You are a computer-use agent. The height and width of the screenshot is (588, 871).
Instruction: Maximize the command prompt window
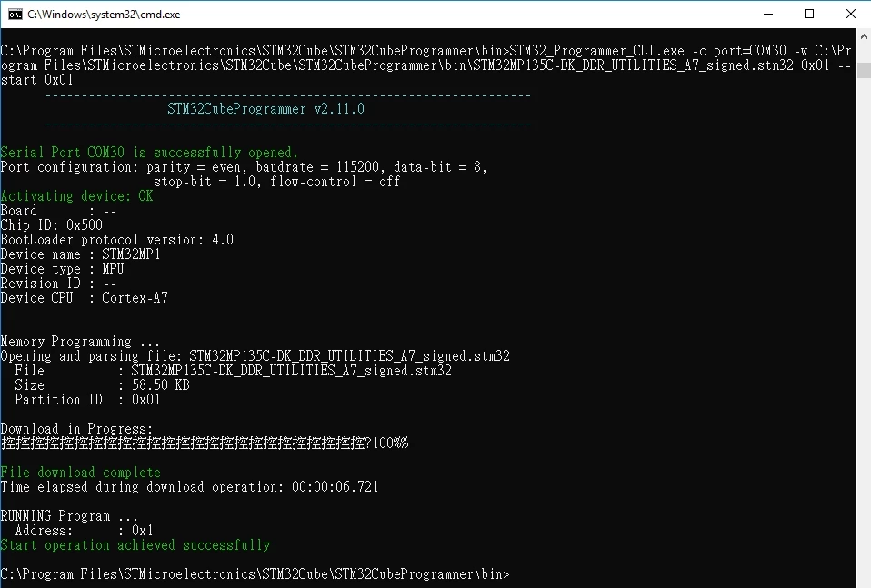tap(809, 14)
